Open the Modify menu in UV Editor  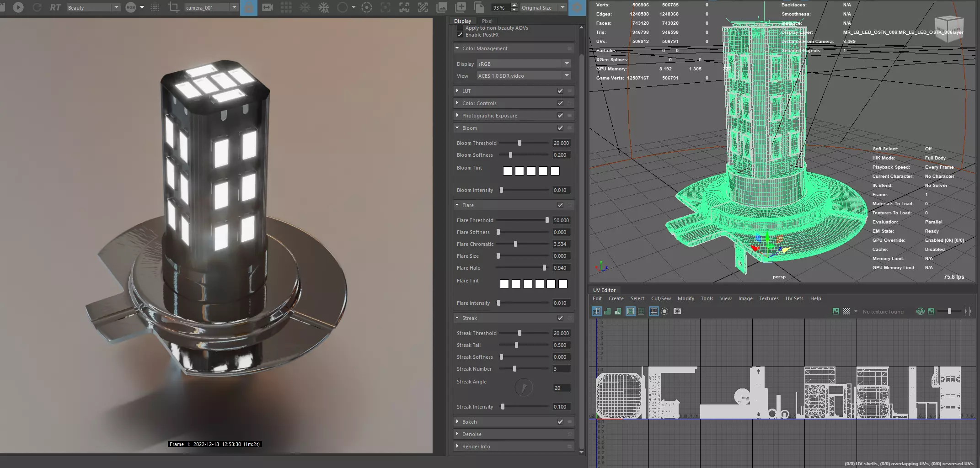pos(685,298)
